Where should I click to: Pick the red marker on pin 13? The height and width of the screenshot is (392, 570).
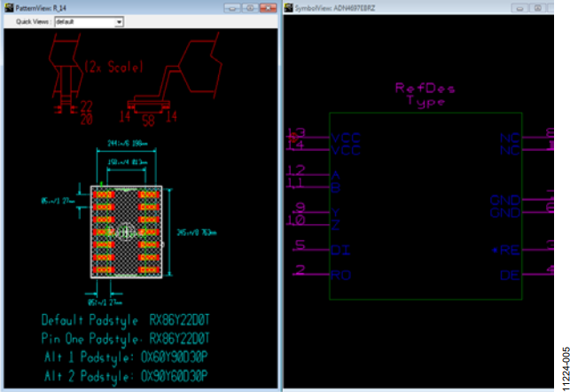[x=293, y=137]
